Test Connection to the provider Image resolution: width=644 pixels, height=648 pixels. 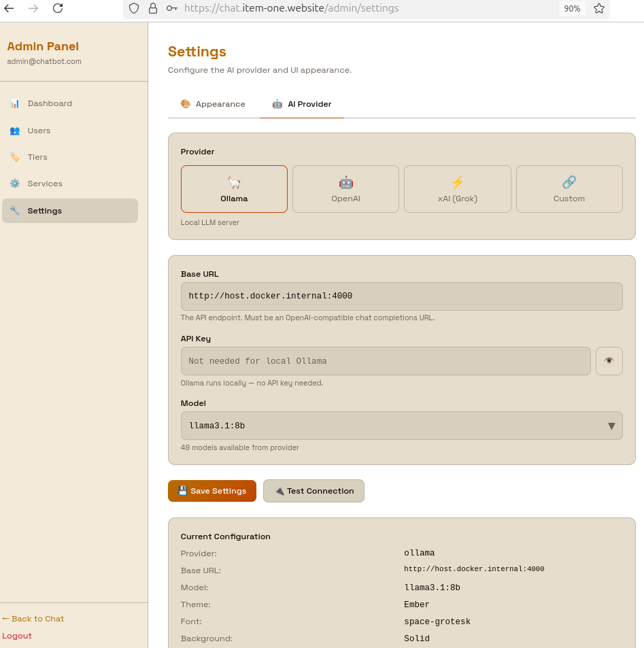click(x=313, y=491)
